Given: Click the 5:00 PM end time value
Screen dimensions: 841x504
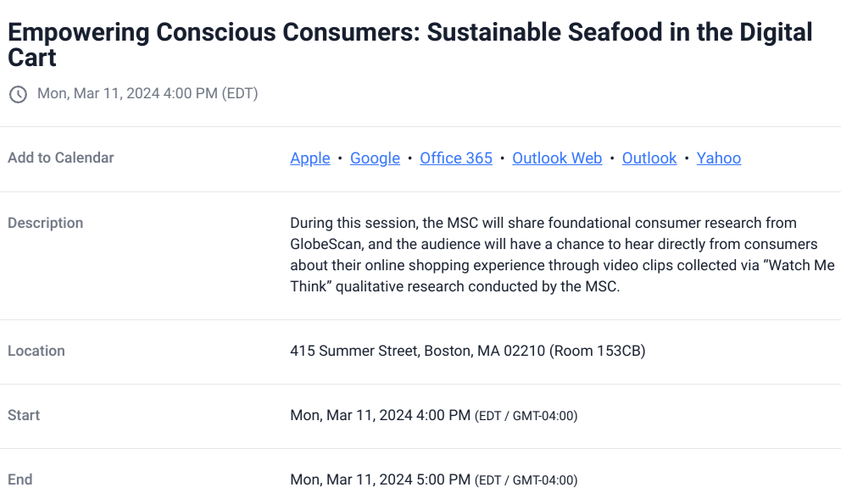Looking at the screenshot, I should [x=380, y=479].
